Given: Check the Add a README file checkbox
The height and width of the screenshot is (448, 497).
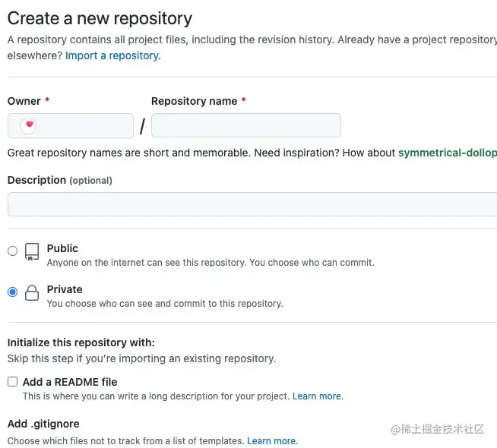Looking at the screenshot, I should (13, 381).
